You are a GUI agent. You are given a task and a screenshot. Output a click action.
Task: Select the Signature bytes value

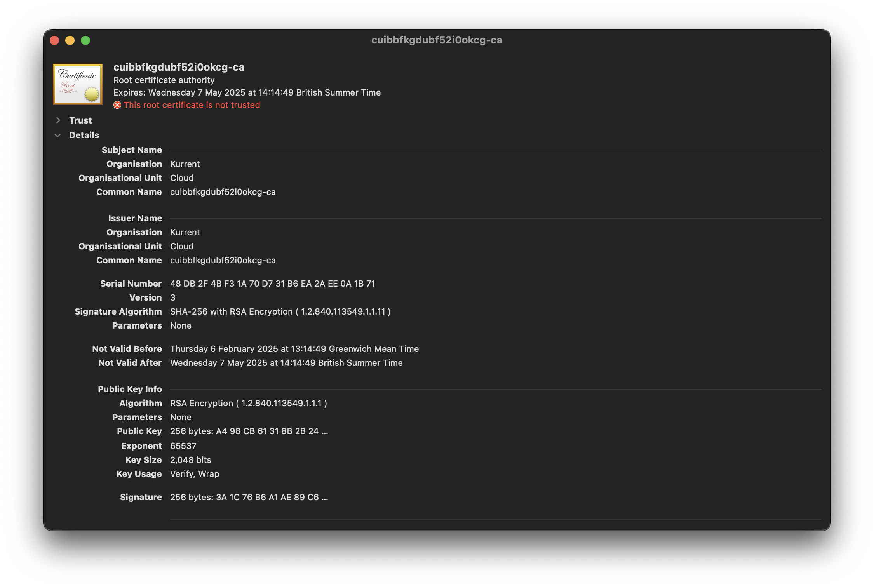click(249, 497)
